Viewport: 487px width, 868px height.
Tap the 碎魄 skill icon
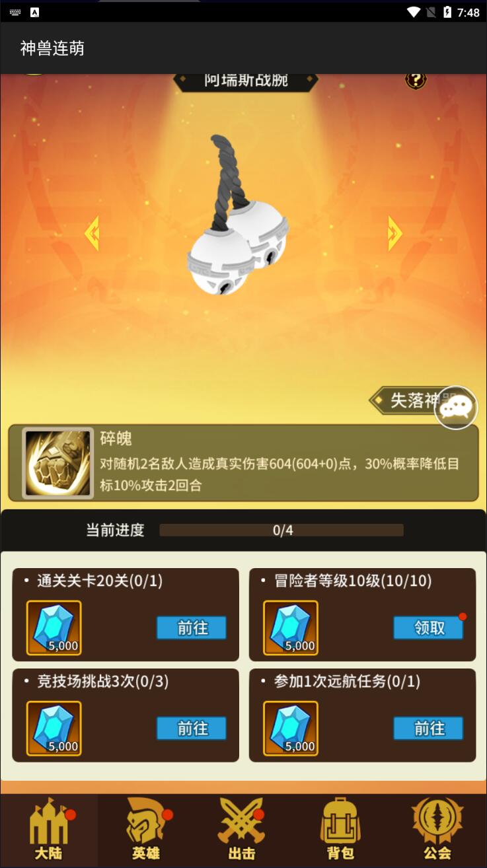(57, 463)
